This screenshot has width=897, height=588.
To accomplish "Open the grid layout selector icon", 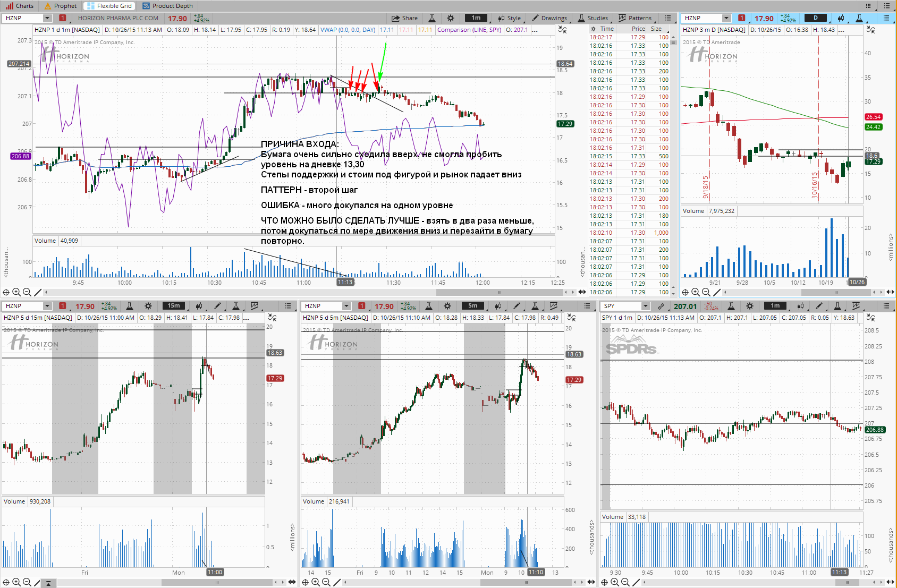I will pos(868,6).
